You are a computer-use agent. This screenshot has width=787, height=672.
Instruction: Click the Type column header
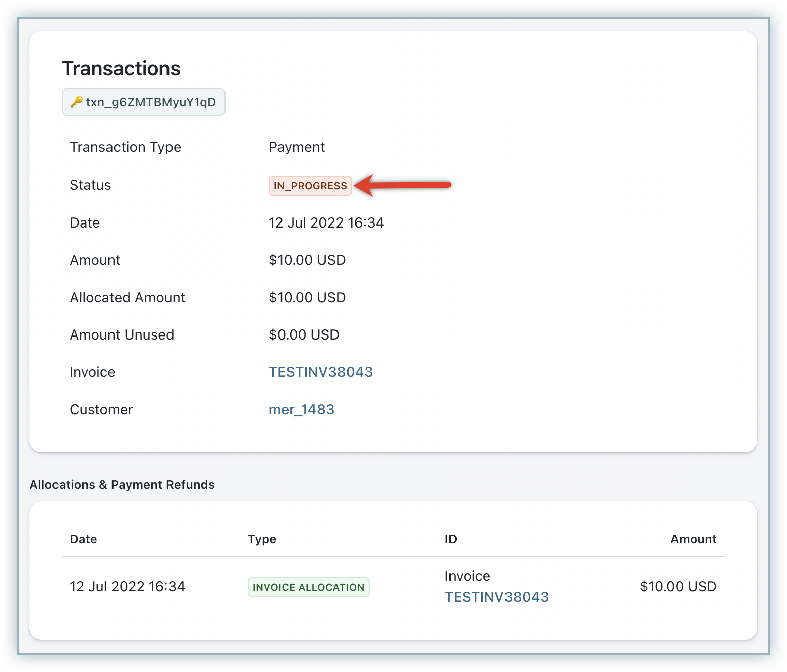(x=262, y=539)
